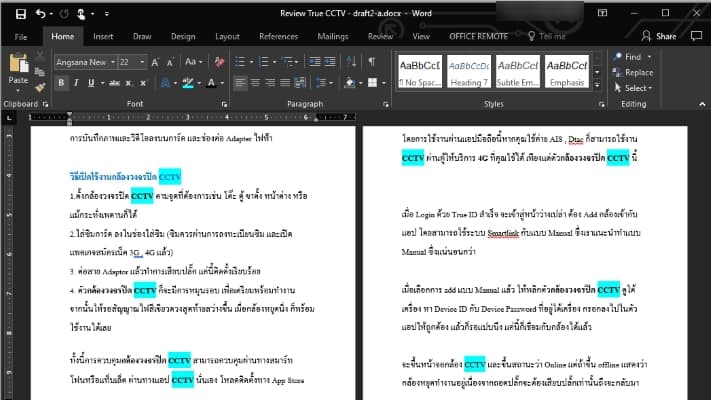Toggle Bold formatting
711x400 pixels.
(x=61, y=82)
